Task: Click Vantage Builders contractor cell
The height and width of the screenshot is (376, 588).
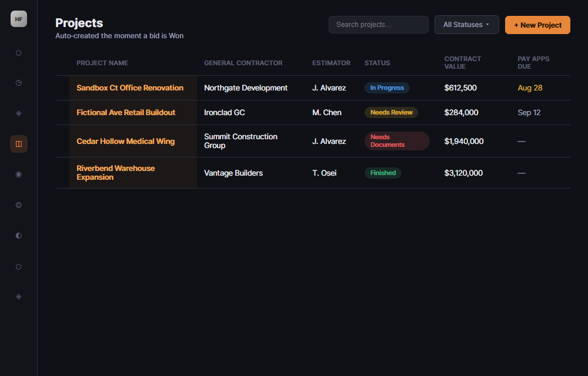Action: click(x=233, y=173)
